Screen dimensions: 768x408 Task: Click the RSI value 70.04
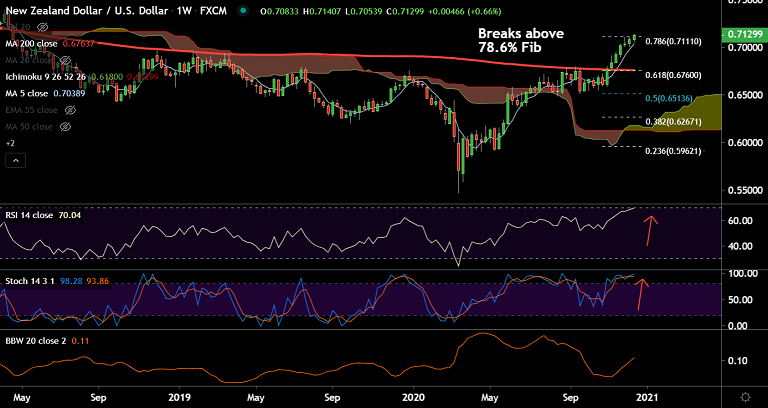point(68,215)
